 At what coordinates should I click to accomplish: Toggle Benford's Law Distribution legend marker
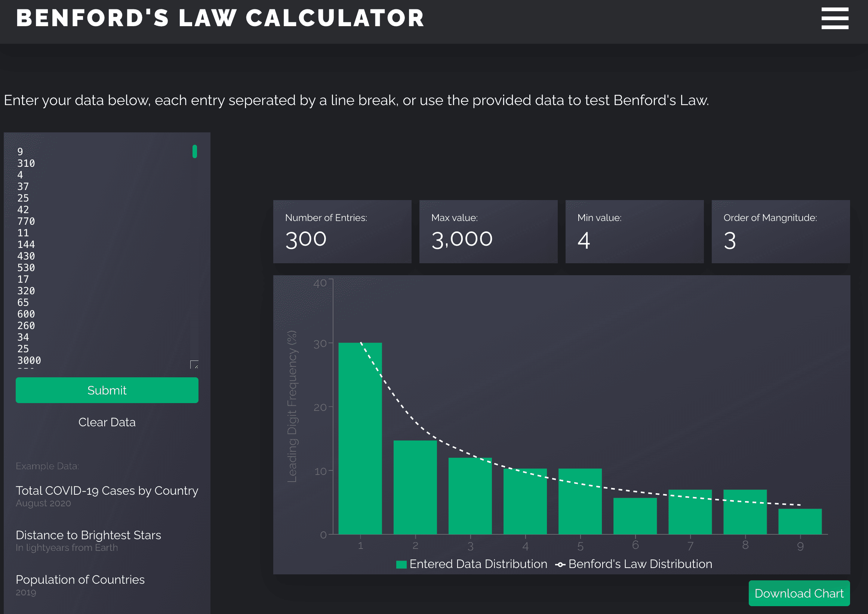click(x=560, y=565)
